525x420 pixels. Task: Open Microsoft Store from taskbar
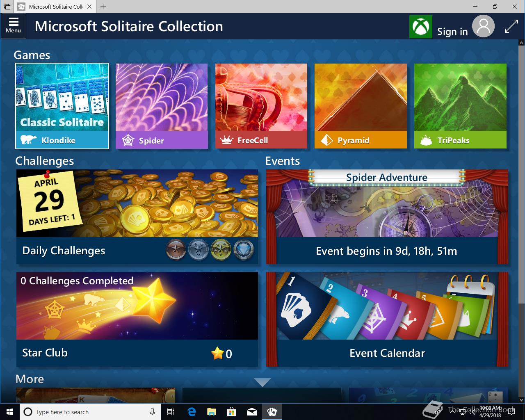tap(232, 412)
